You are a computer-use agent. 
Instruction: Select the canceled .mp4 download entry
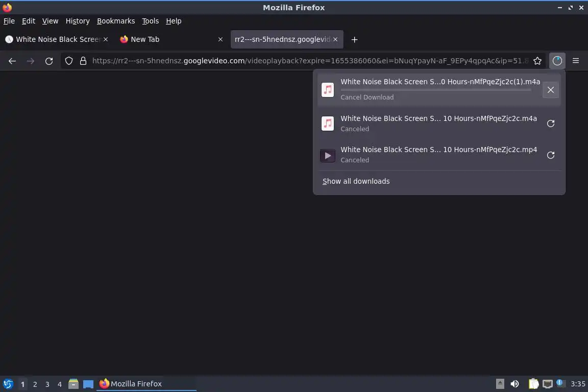click(x=439, y=155)
